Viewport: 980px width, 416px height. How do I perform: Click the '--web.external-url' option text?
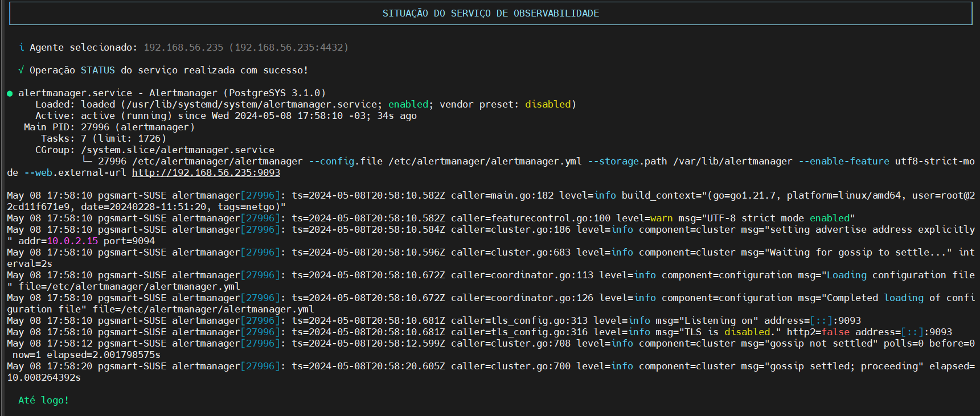coord(75,172)
